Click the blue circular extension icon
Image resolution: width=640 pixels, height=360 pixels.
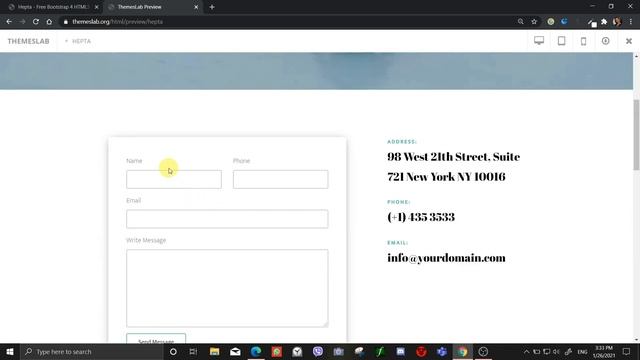coord(564,22)
